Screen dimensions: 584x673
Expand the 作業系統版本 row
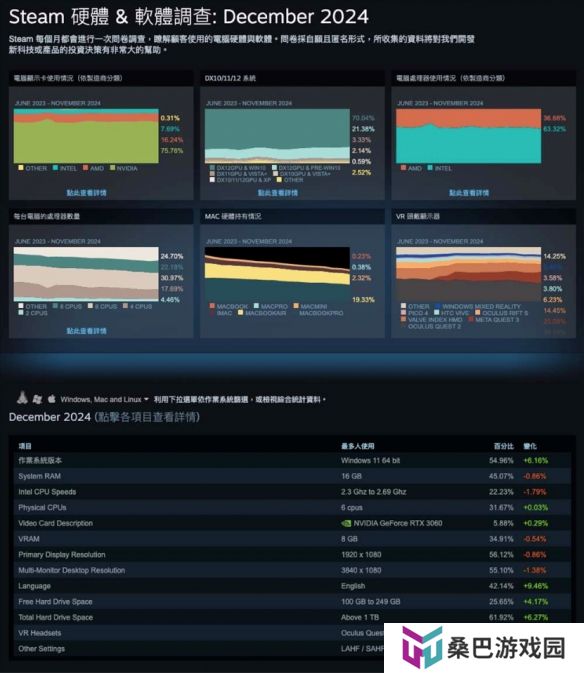(x=292, y=461)
